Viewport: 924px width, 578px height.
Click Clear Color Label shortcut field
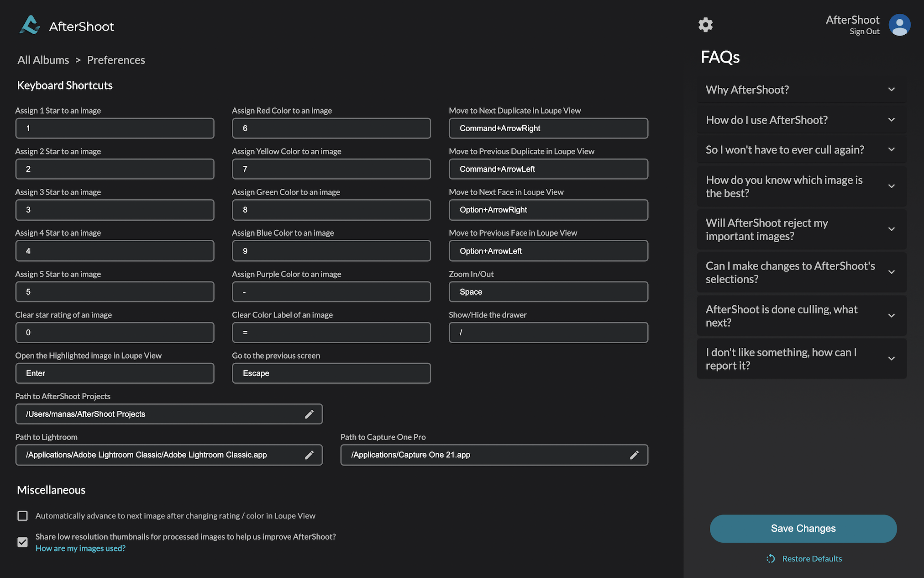(331, 332)
